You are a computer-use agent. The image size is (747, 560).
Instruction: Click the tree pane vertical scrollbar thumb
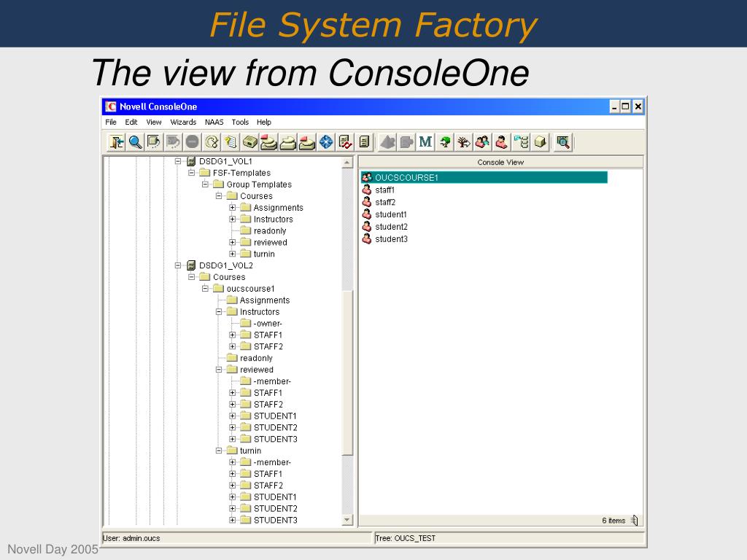tap(347, 373)
